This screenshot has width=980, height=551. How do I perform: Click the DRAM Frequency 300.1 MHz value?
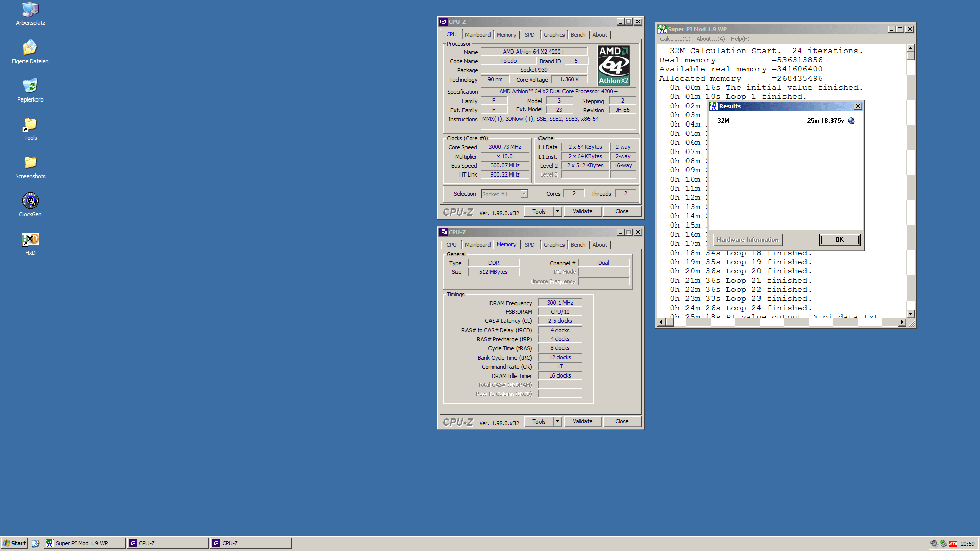pos(560,303)
